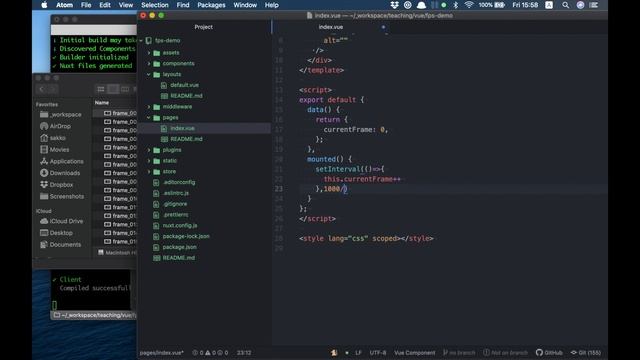
Task: Open the Edit menu
Action: point(105,5)
